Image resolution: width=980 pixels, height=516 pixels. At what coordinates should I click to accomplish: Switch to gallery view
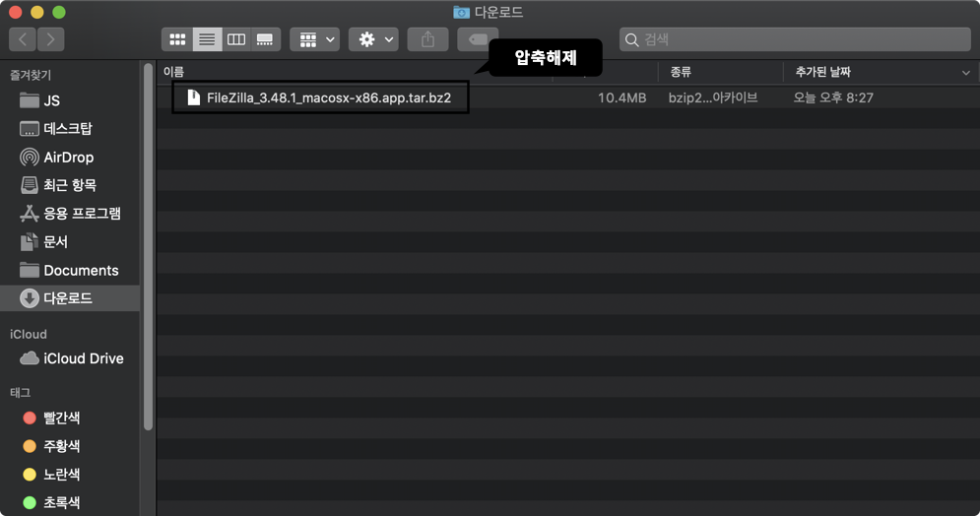[x=265, y=39]
